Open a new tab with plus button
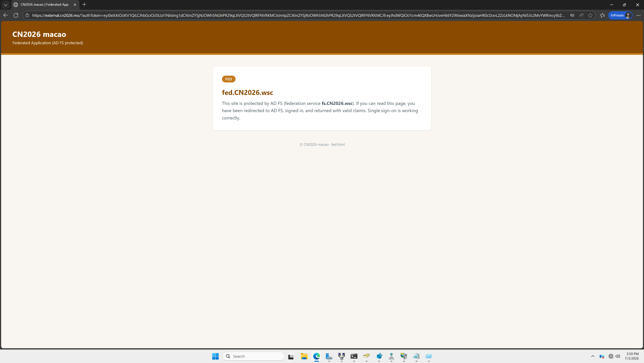644x363 pixels. 84,5
